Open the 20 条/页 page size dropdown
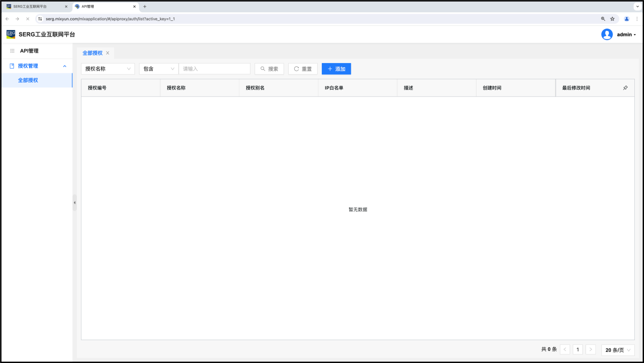644x363 pixels. (x=618, y=350)
